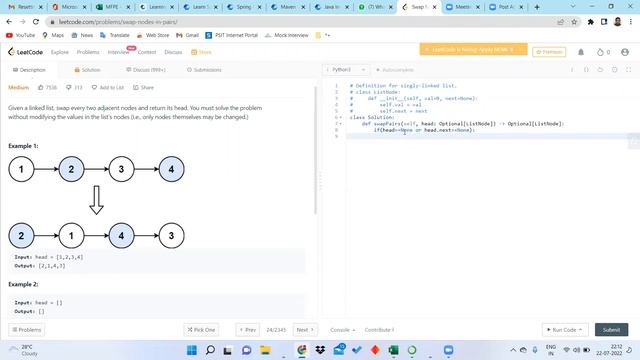Open the Python3 language dropdown
This screenshot has width=640, height=360.
(x=345, y=70)
